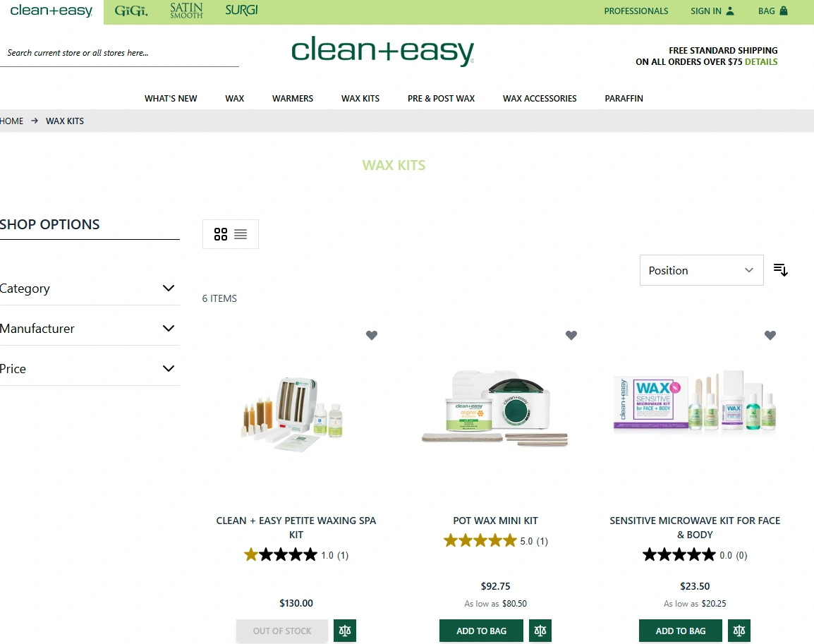Open Pre & Post Wax menu
The height and width of the screenshot is (644, 814).
click(442, 98)
